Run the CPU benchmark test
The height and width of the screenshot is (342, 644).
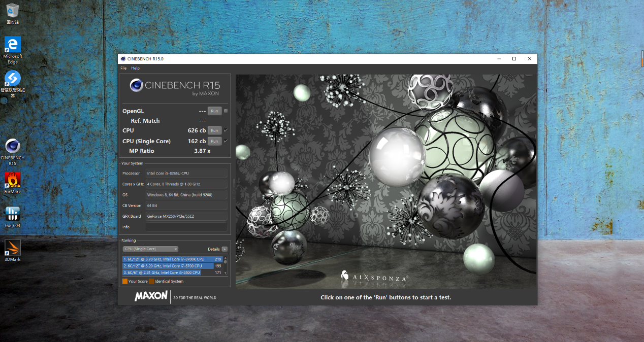[214, 131]
